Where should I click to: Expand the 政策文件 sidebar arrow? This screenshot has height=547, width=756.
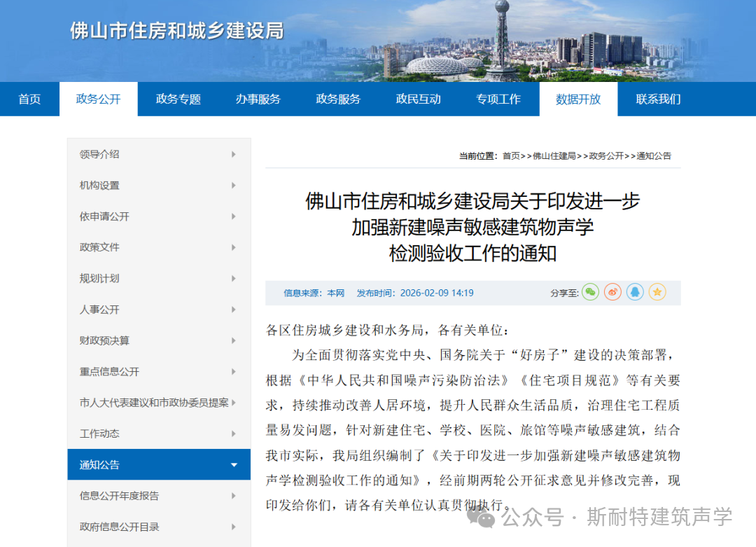point(234,247)
